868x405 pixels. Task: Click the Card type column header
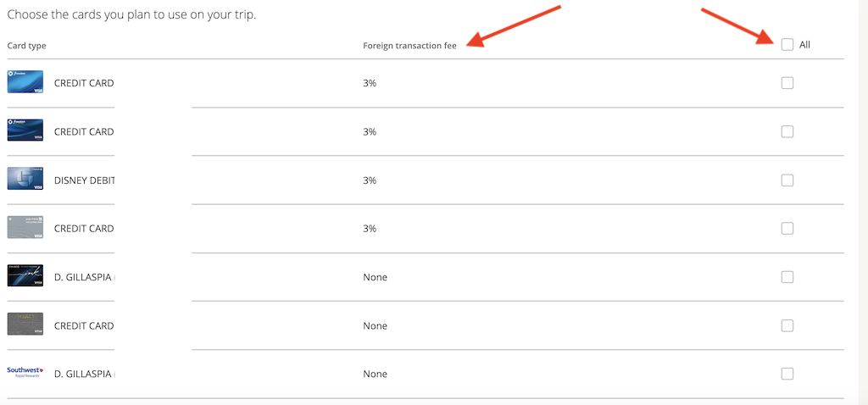pyautogui.click(x=26, y=46)
